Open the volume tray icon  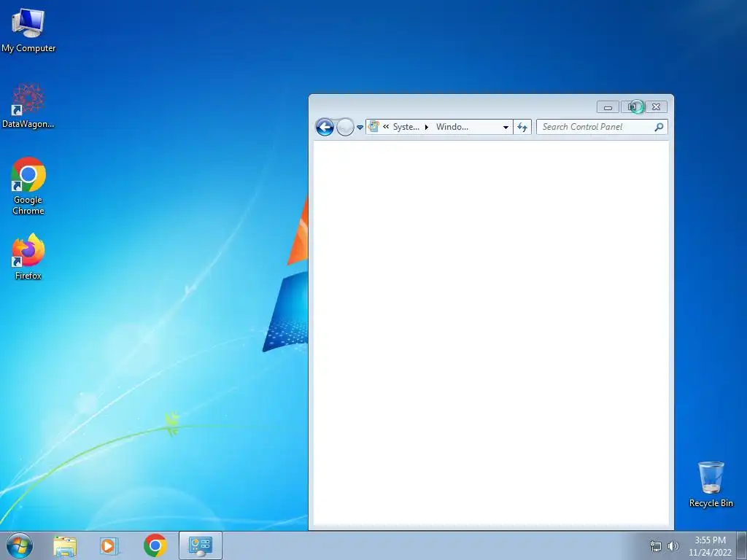click(x=673, y=546)
